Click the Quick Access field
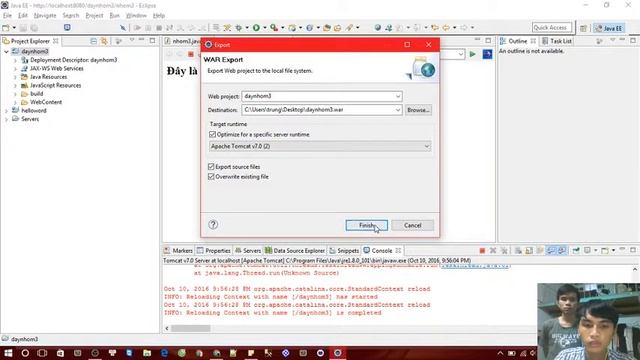Screen dimensions: 640x360 [x=551, y=28]
